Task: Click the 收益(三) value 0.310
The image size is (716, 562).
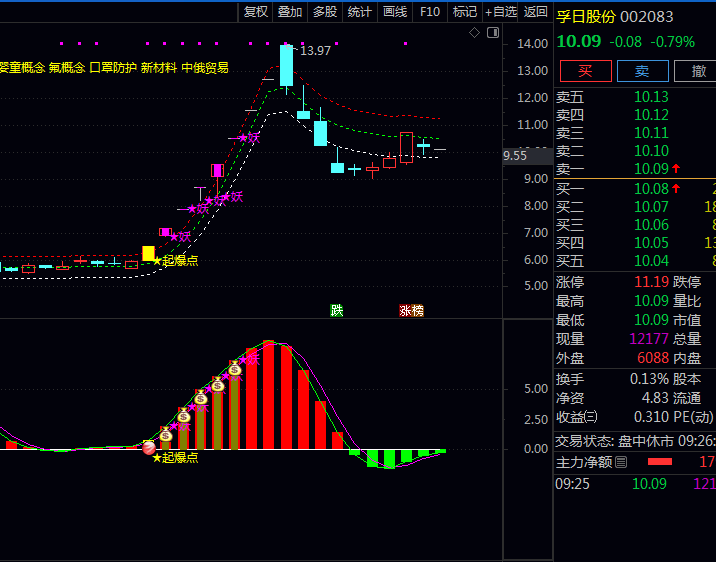Action: [652, 417]
